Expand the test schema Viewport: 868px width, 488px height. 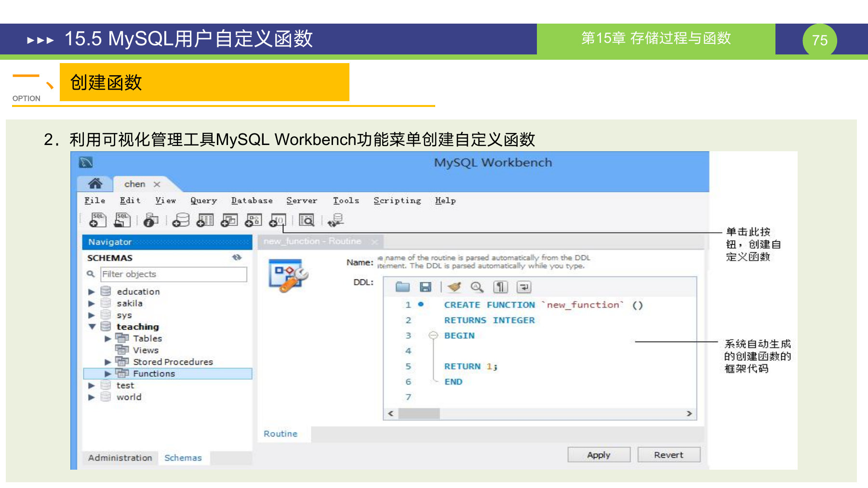pos(91,385)
